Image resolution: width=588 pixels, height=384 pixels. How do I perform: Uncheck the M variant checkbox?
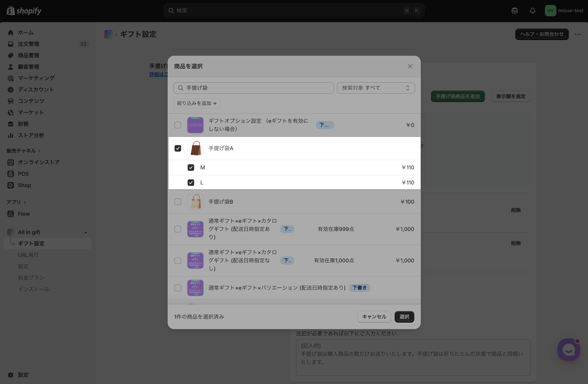click(x=191, y=168)
